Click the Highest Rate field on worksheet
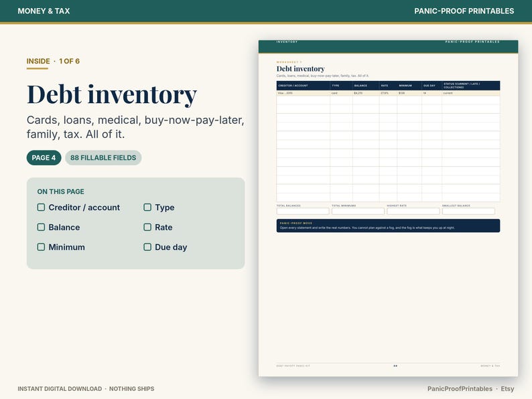The height and width of the screenshot is (399, 532). [413, 211]
